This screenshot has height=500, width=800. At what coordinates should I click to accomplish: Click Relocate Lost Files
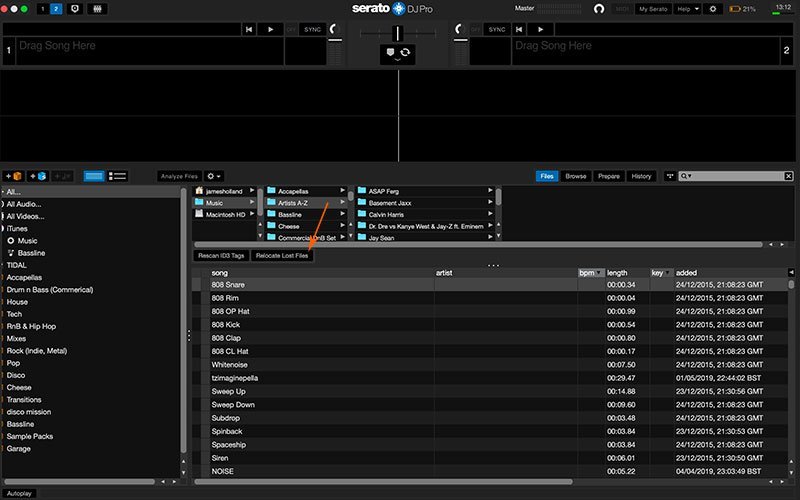(282, 256)
